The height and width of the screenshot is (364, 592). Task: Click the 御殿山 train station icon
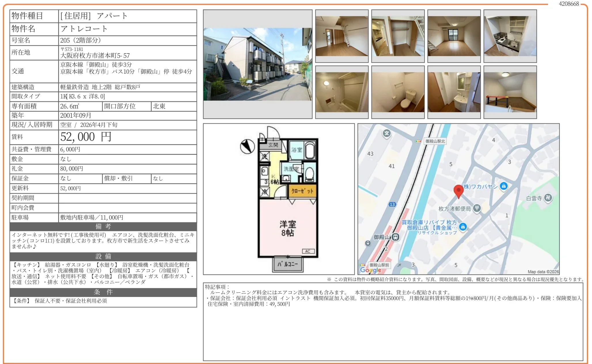tap(396, 237)
